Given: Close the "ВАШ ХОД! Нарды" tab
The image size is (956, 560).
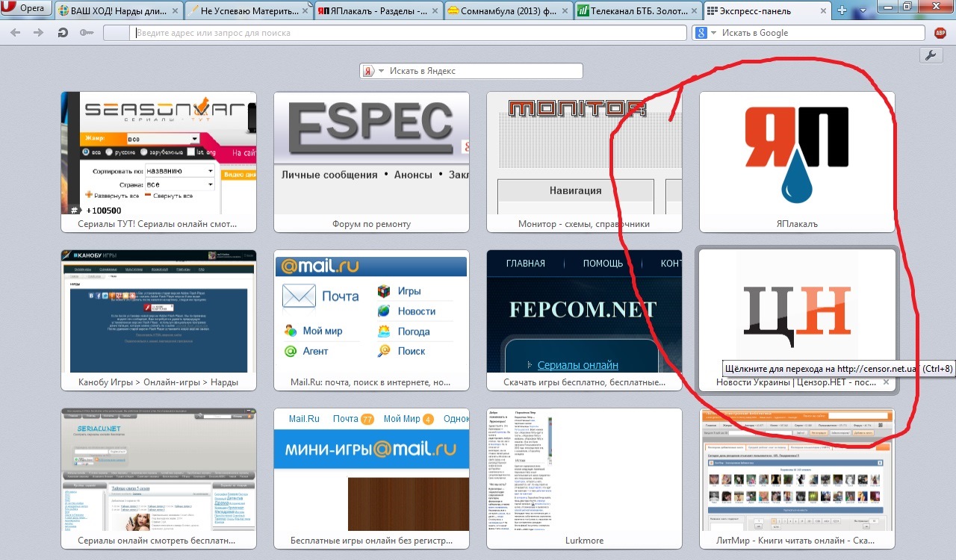Looking at the screenshot, I should click(x=174, y=11).
